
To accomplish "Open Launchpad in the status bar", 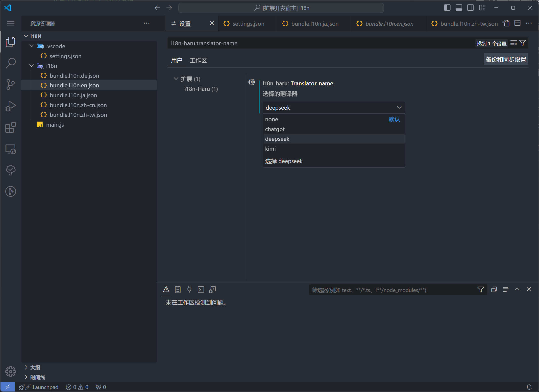I will (39, 387).
